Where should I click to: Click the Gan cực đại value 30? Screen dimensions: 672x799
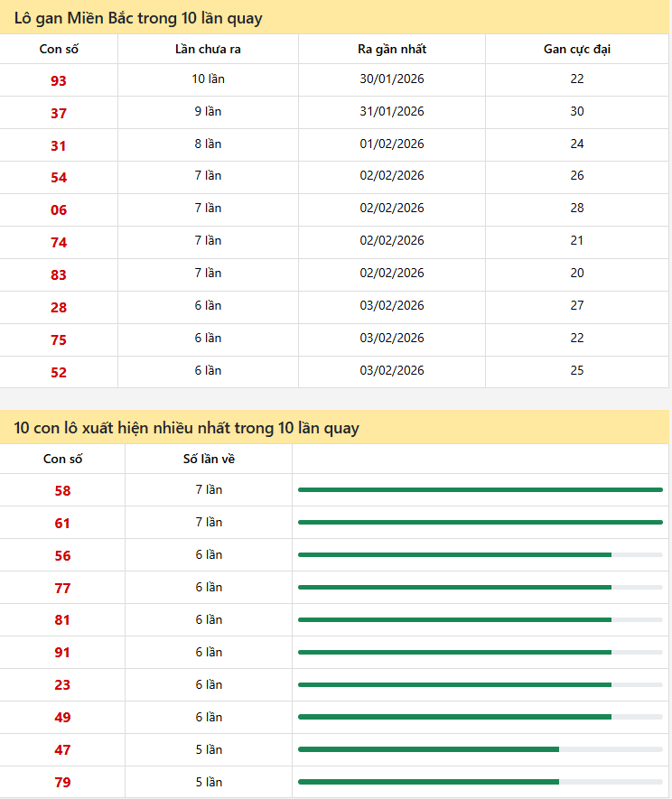577,112
